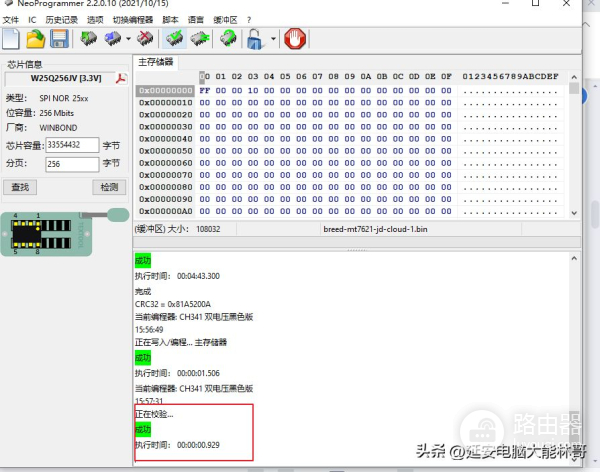This screenshot has width=600, height=472.
Task: Open the 文件 menu
Action: click(11, 20)
